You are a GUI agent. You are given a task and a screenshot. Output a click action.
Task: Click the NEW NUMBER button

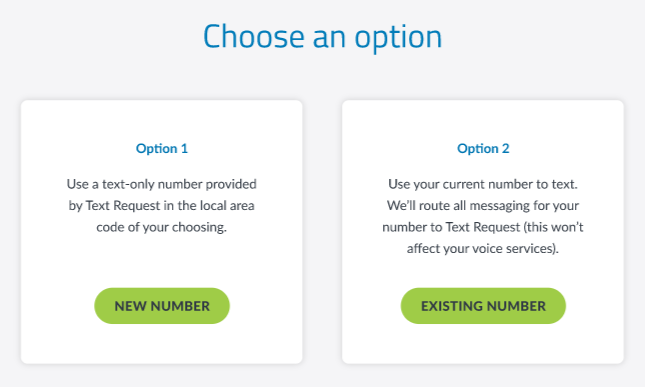[162, 306]
